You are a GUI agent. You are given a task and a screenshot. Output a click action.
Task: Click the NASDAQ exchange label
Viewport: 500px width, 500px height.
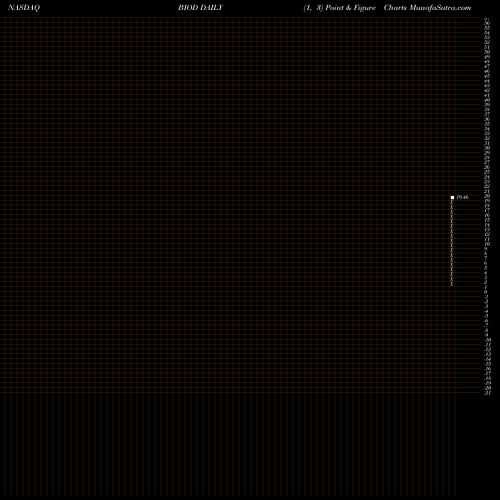(x=24, y=8)
